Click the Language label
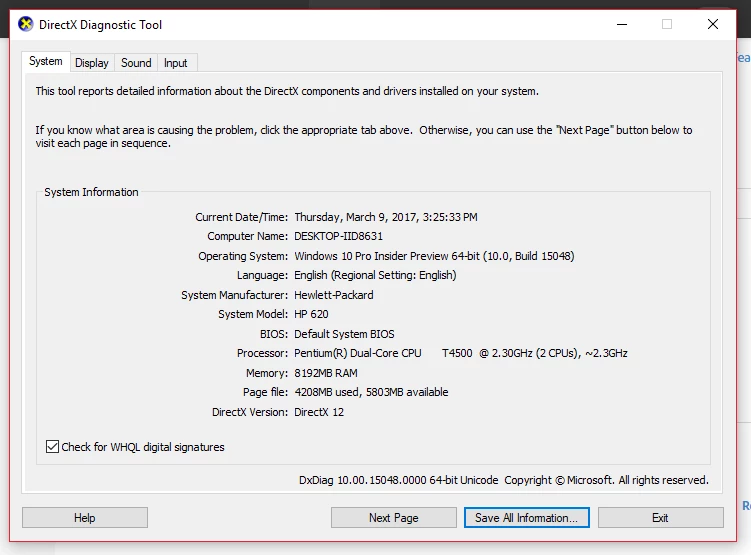Viewport: 751px width, 555px height. tap(262, 275)
